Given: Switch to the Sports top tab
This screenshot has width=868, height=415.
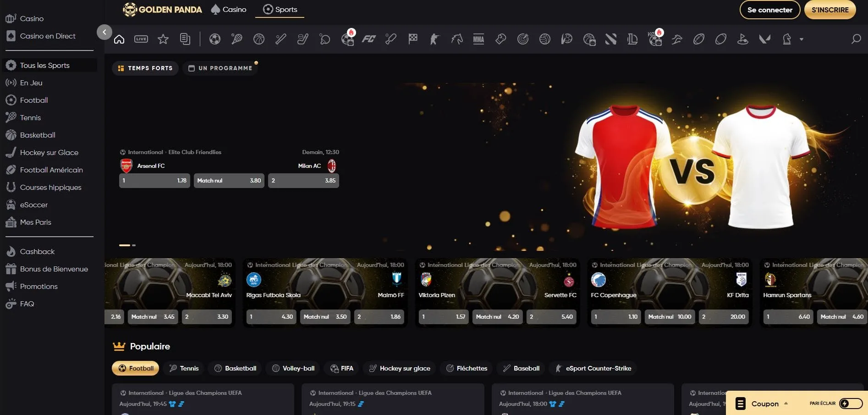Looking at the screenshot, I should [280, 9].
